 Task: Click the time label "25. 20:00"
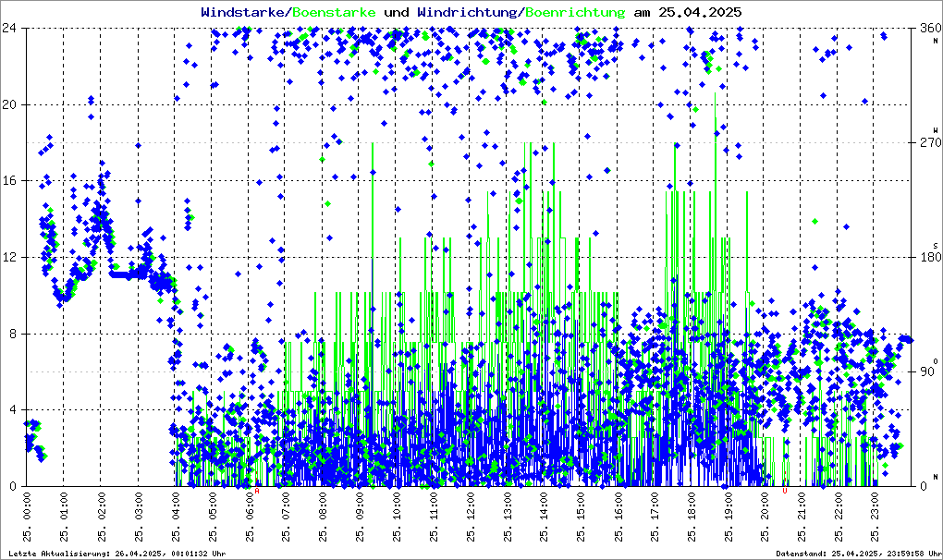click(x=765, y=517)
